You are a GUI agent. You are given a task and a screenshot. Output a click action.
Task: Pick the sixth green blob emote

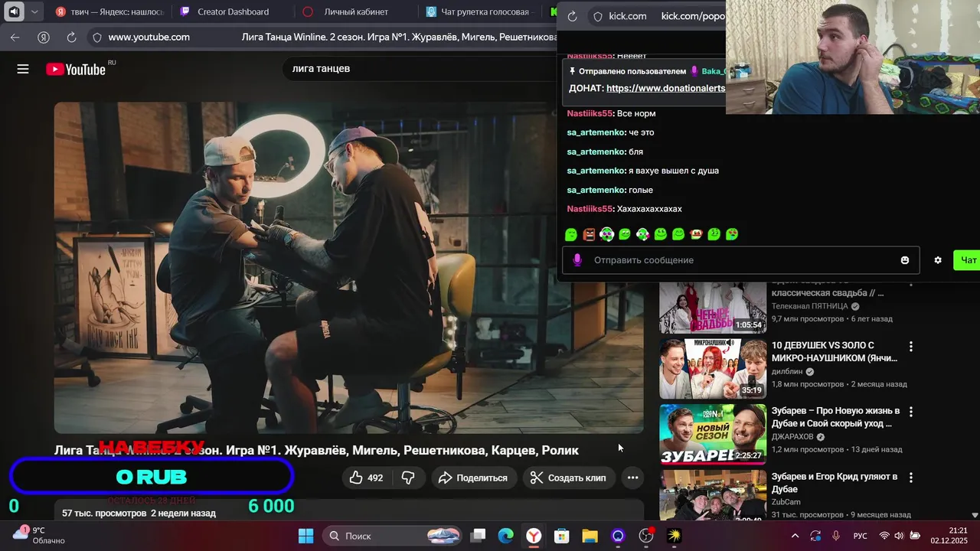coord(660,234)
